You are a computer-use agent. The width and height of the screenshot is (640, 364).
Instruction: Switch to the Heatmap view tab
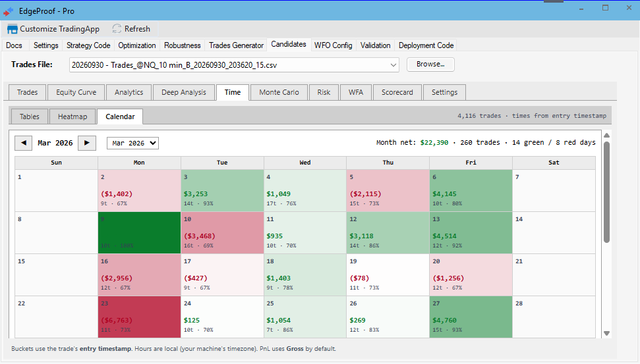click(x=73, y=117)
